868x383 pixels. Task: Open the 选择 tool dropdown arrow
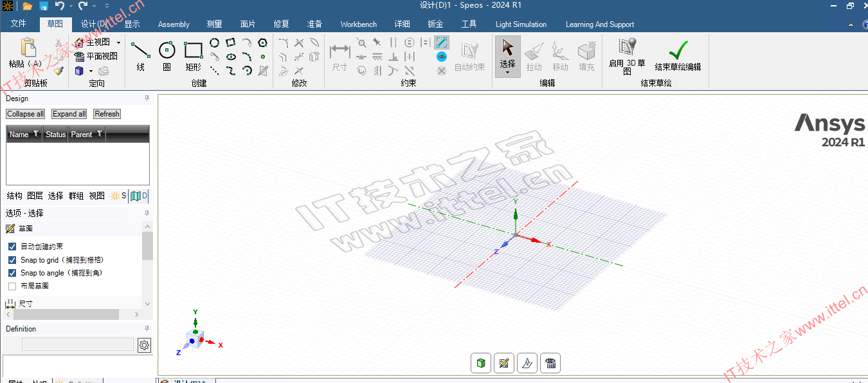(507, 73)
